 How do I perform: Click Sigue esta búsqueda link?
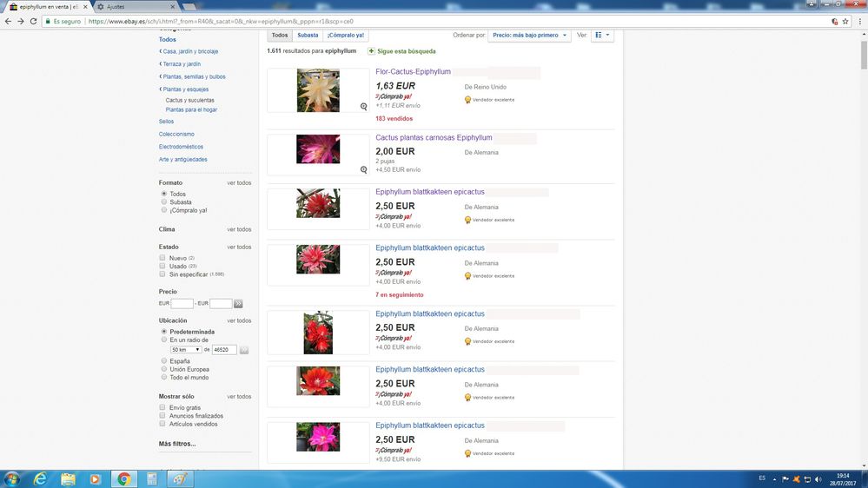(407, 51)
